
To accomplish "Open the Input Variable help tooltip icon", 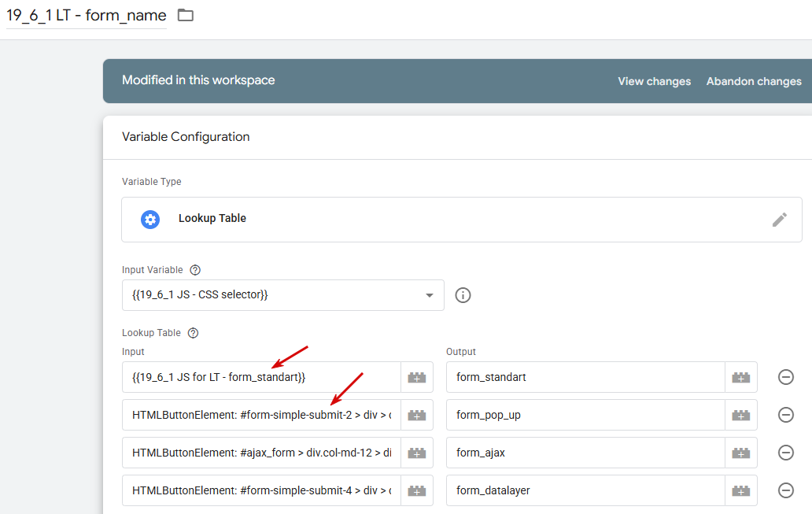I will point(195,270).
